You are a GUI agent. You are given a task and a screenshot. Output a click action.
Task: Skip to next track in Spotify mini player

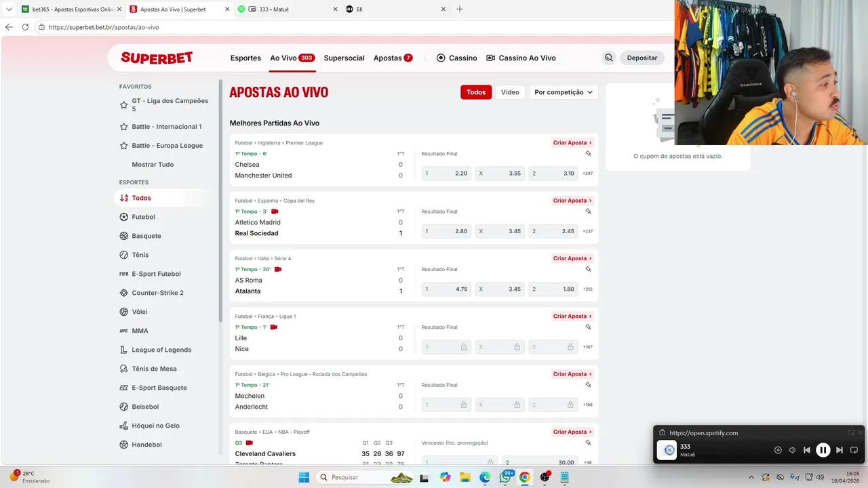tap(840, 450)
